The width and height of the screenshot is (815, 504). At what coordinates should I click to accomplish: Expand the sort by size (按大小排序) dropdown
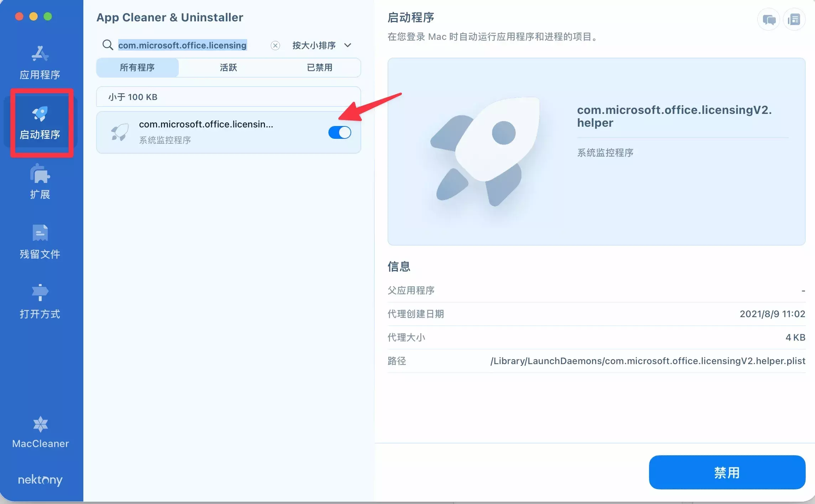[x=314, y=46]
